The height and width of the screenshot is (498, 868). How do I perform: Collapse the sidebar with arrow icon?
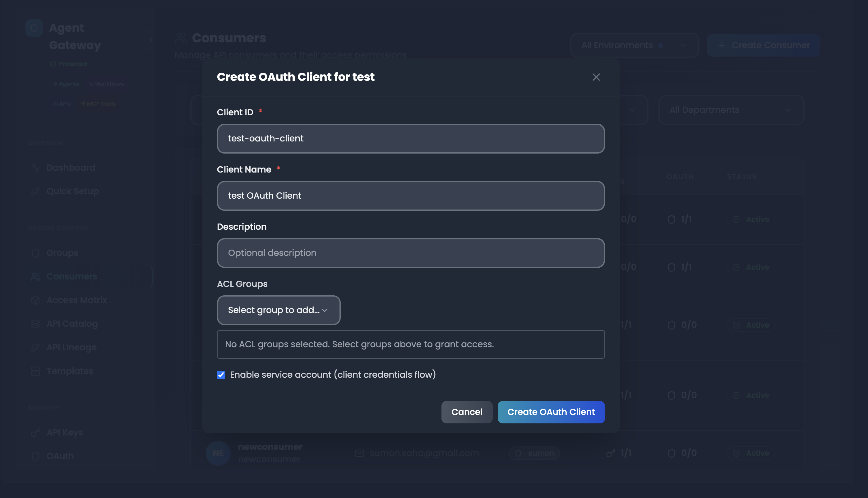point(151,40)
